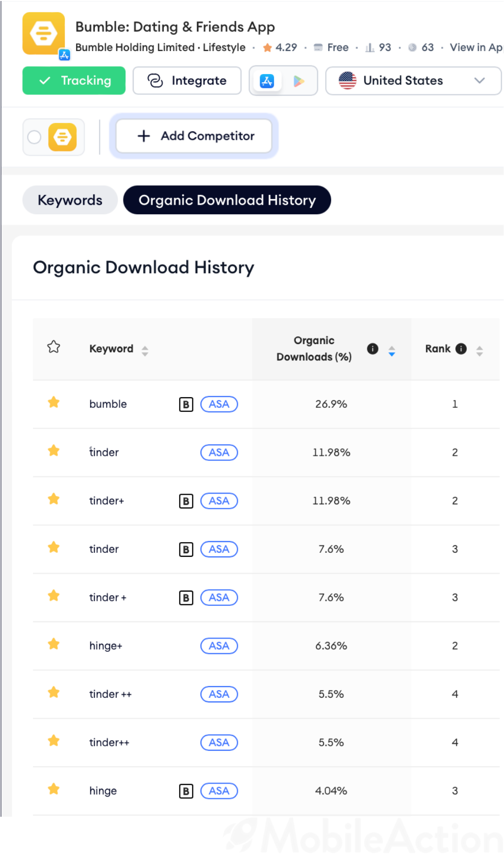Click the ASA badge in the tinder 11.98% row

tap(219, 453)
